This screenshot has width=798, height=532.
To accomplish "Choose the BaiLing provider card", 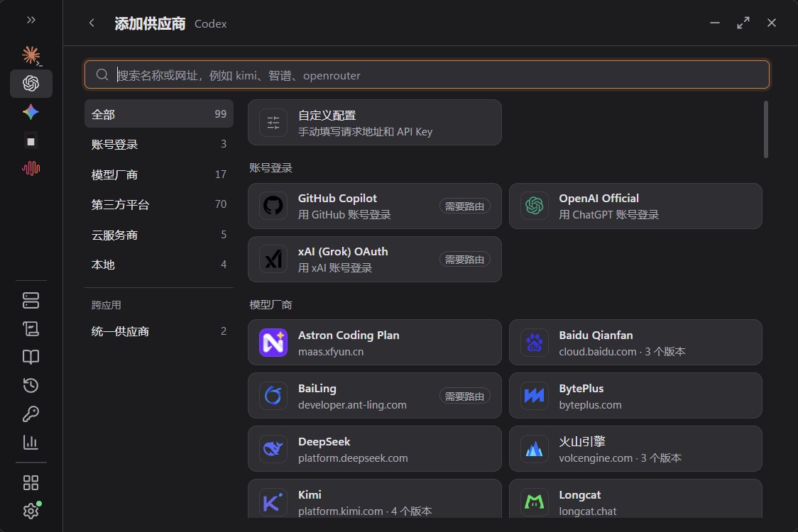I will [375, 396].
